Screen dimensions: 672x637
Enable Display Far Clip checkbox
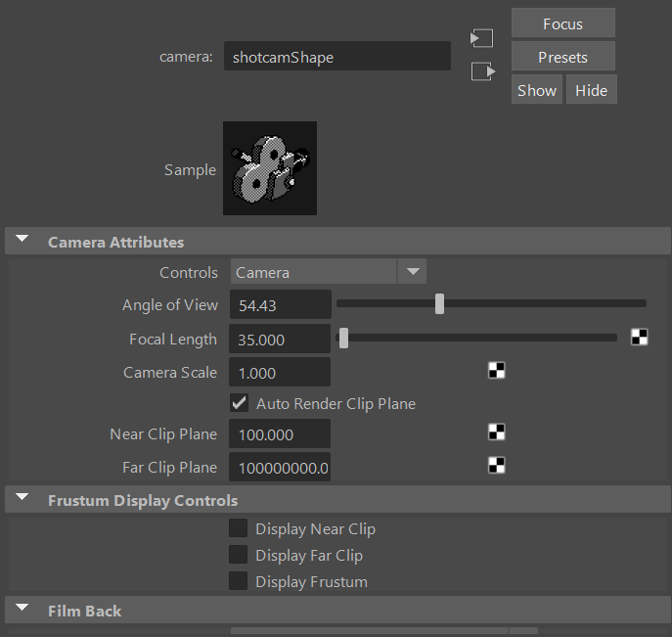pos(238,555)
